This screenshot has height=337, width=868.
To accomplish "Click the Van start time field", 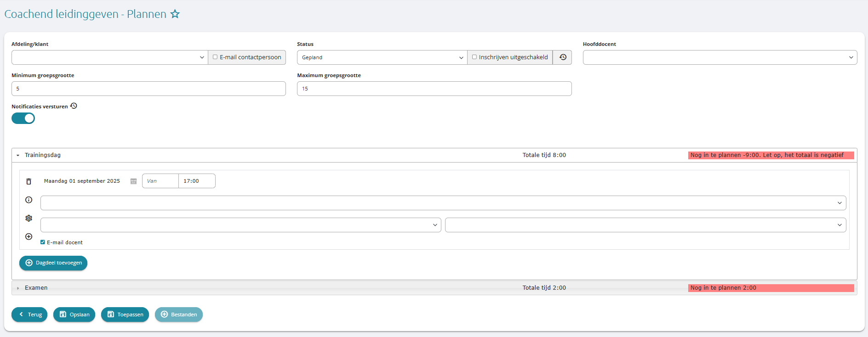I will pos(160,181).
